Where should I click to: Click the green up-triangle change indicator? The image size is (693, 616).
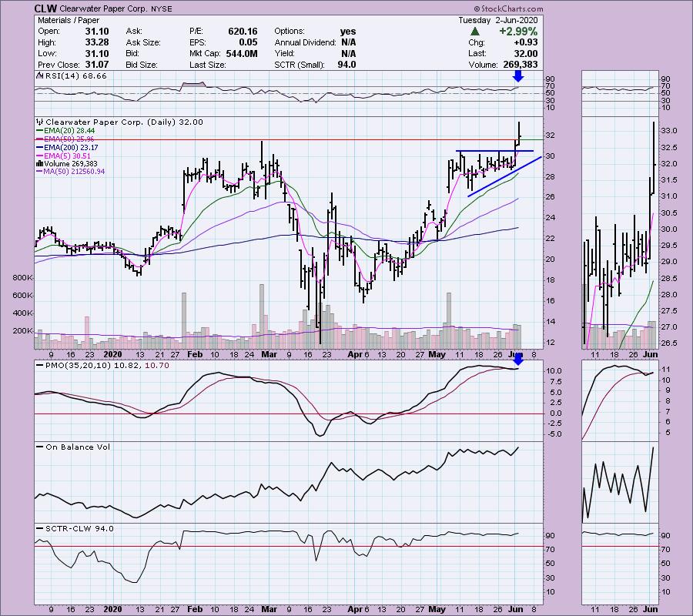pos(474,32)
